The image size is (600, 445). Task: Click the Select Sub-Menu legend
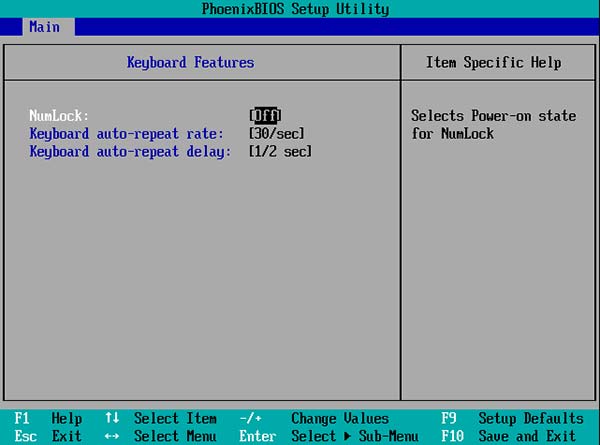[x=355, y=436]
